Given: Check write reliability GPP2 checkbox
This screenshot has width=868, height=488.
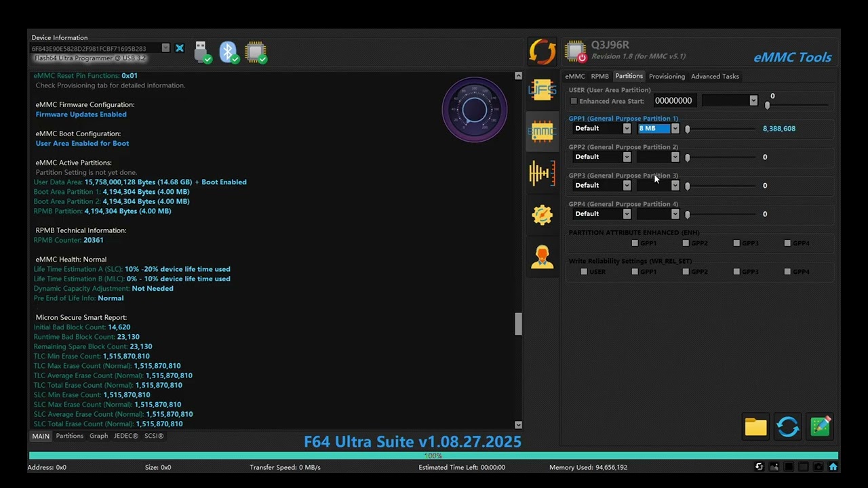Looking at the screenshot, I should click(x=686, y=271).
